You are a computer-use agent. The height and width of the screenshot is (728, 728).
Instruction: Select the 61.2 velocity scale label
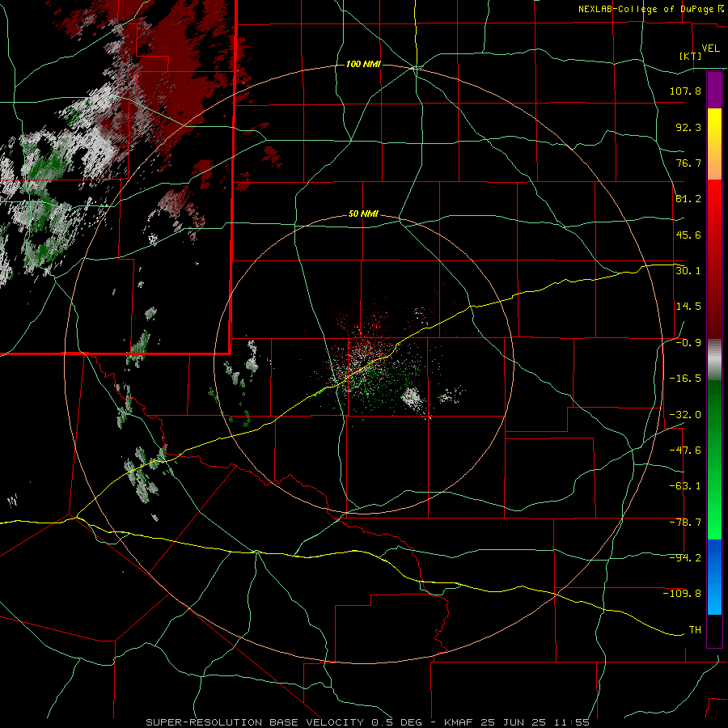[x=688, y=199]
